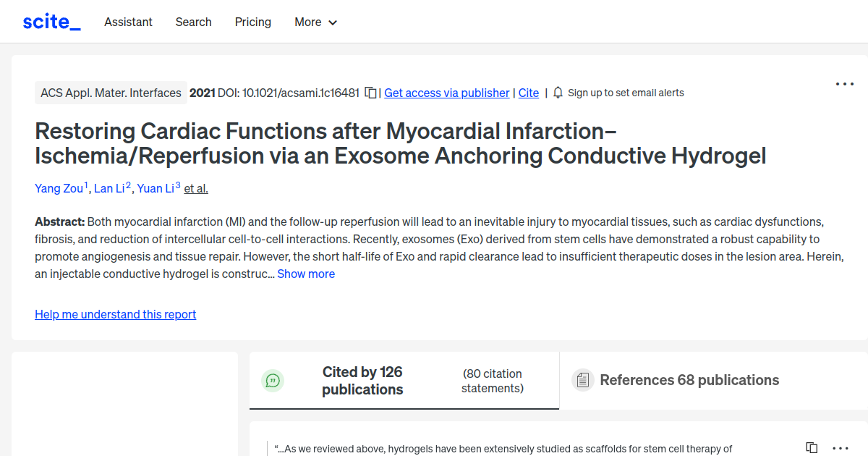Open the Help me understand this report link
This screenshot has width=868, height=456.
point(115,314)
